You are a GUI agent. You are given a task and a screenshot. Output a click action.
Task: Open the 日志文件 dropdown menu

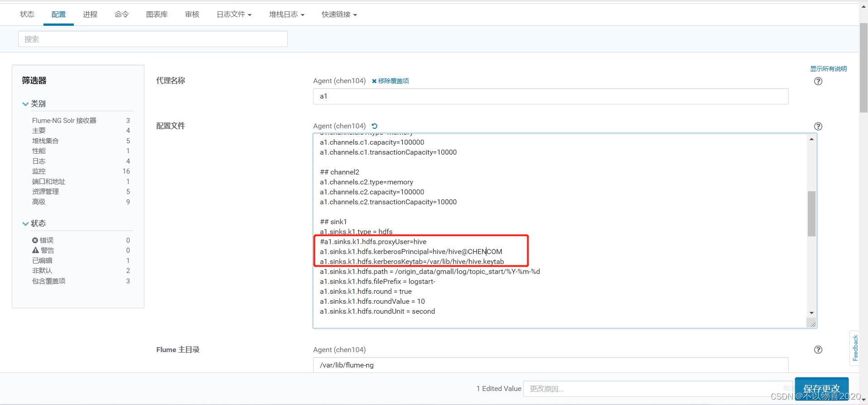coord(234,14)
